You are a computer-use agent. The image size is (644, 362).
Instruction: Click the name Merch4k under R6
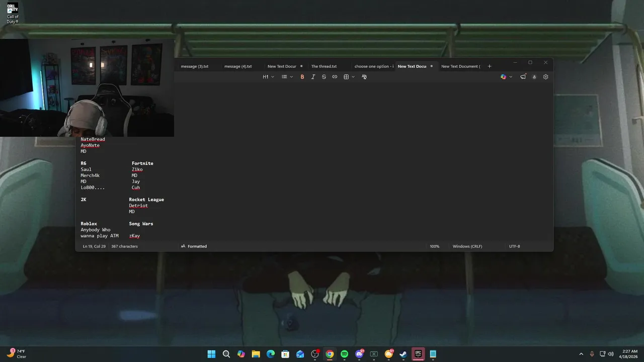[90, 175]
